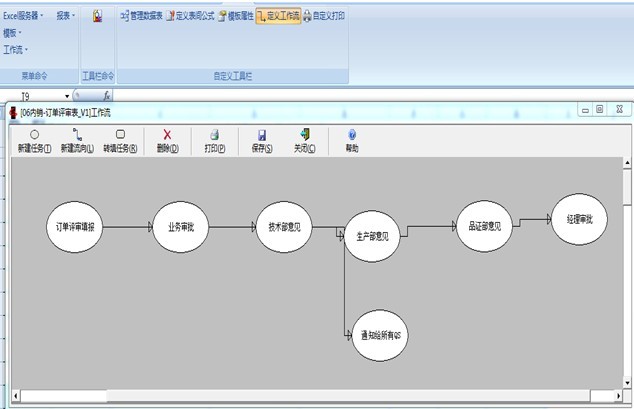The image size is (634, 409).
Task: Click the 新建任务 (New Task) toolbar icon
Action: tap(35, 134)
